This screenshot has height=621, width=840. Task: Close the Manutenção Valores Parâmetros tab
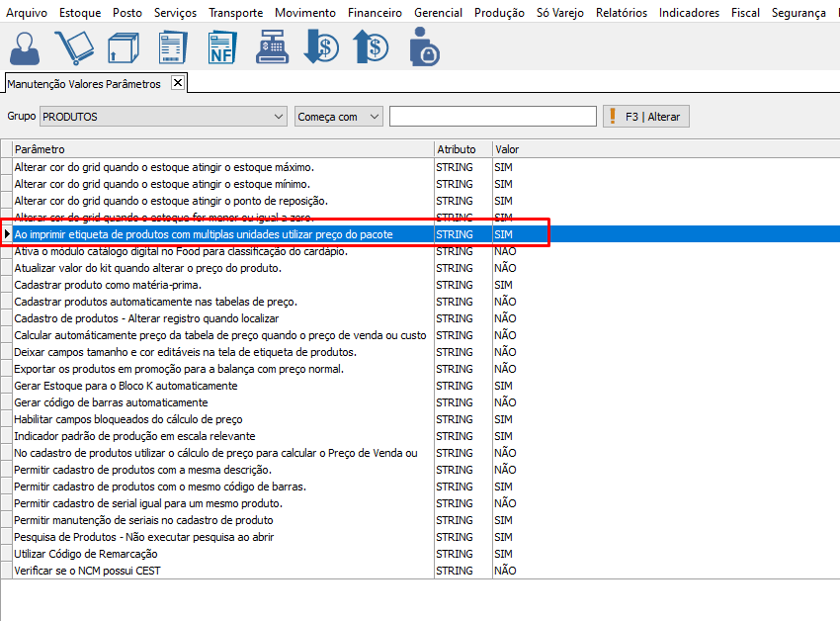[178, 83]
